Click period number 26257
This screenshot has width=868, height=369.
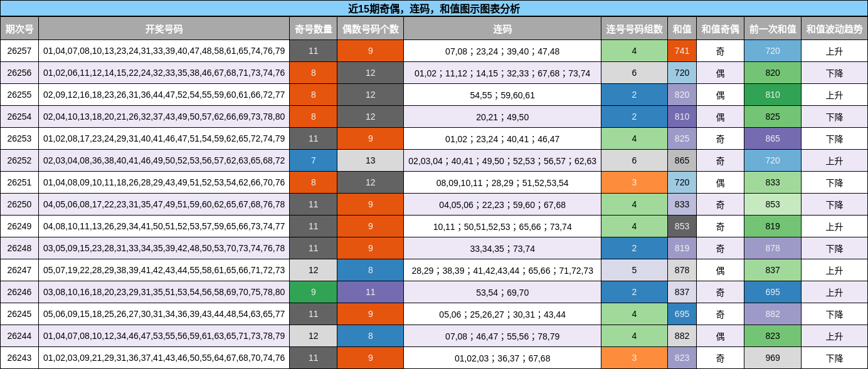click(19, 51)
